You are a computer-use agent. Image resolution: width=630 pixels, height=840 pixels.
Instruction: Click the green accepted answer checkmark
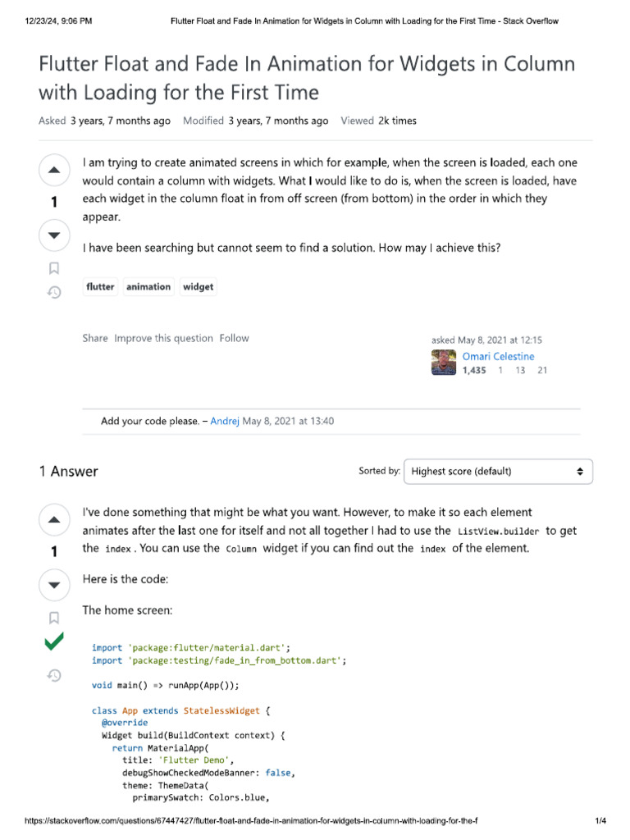[54, 644]
